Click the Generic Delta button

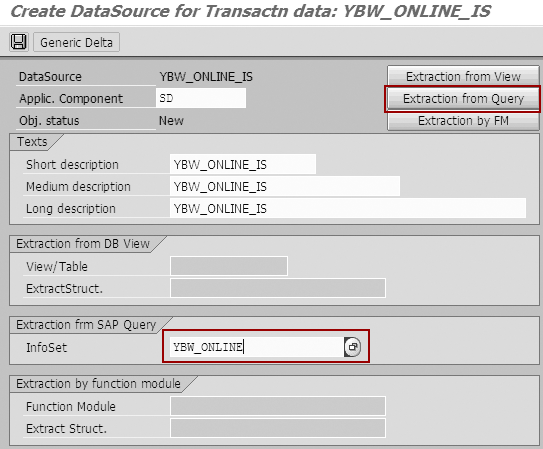[76, 42]
